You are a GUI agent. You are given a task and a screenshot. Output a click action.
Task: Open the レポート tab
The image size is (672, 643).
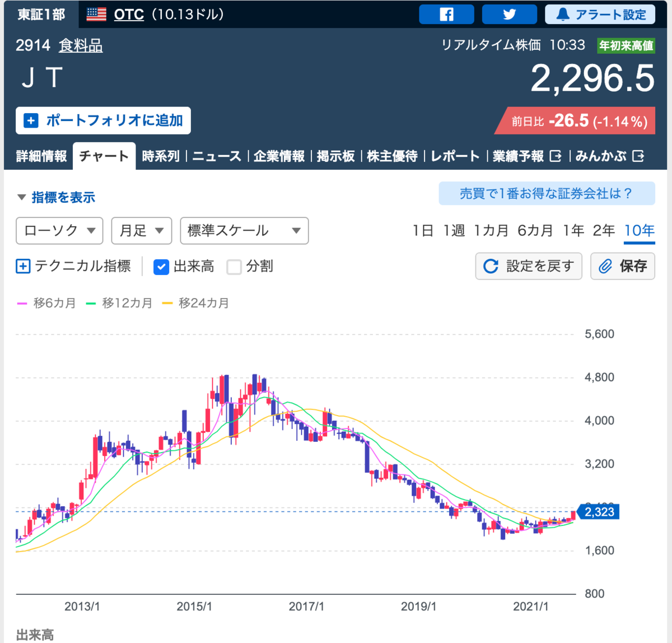455,156
